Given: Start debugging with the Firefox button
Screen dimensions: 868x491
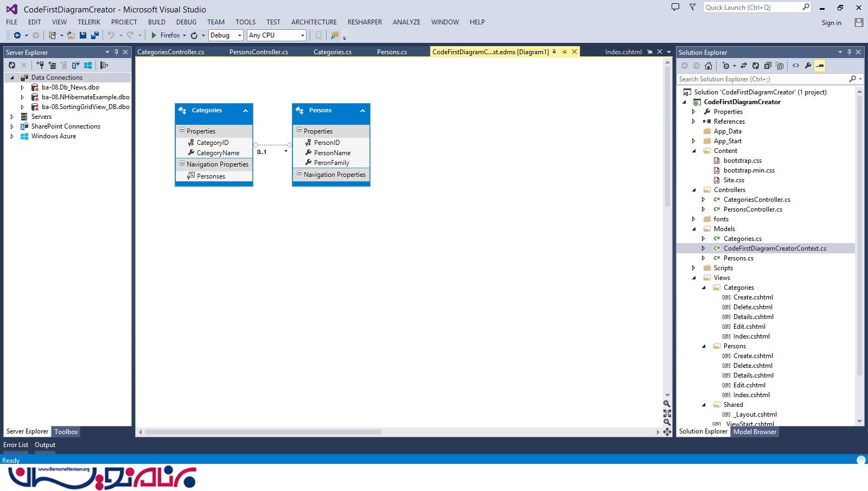Looking at the screenshot, I should pos(165,35).
